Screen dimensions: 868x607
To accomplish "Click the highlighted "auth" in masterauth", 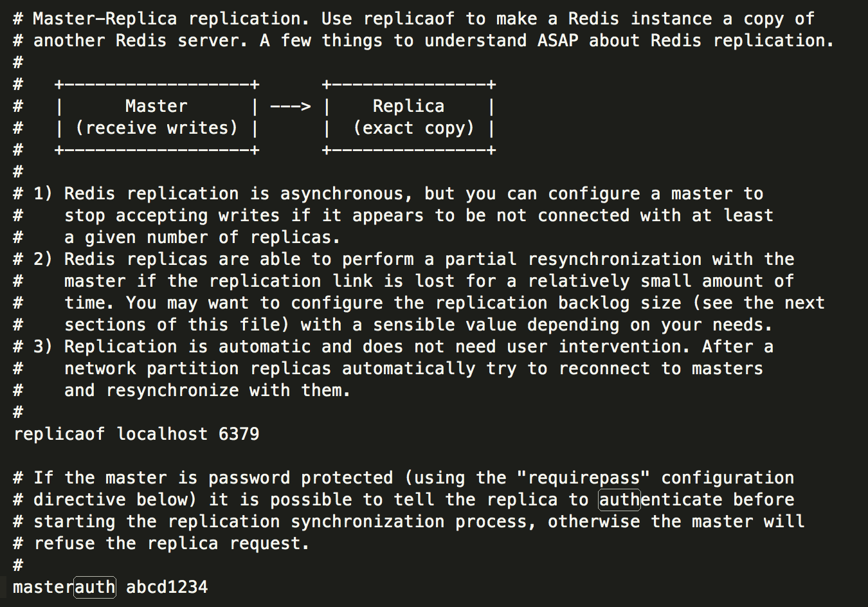I will click(95, 587).
